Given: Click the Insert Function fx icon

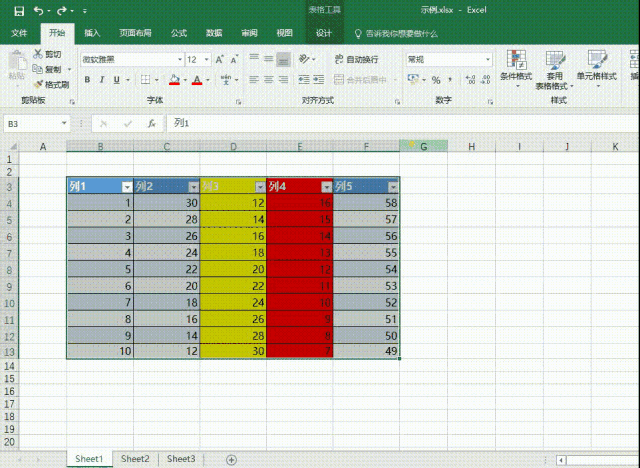Looking at the screenshot, I should point(151,123).
